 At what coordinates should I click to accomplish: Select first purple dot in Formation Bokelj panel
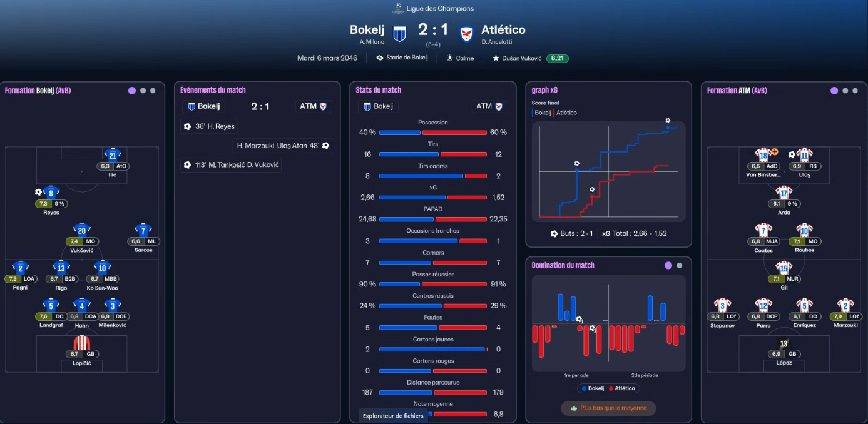click(x=132, y=91)
